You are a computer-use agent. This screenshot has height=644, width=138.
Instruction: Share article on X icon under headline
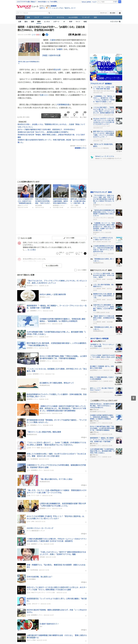(43, 35)
